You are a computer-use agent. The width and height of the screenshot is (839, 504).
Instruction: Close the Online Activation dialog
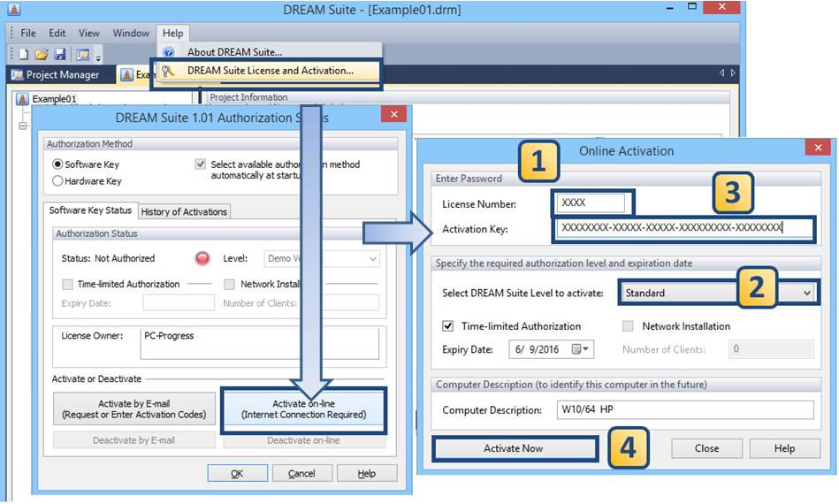click(818, 148)
